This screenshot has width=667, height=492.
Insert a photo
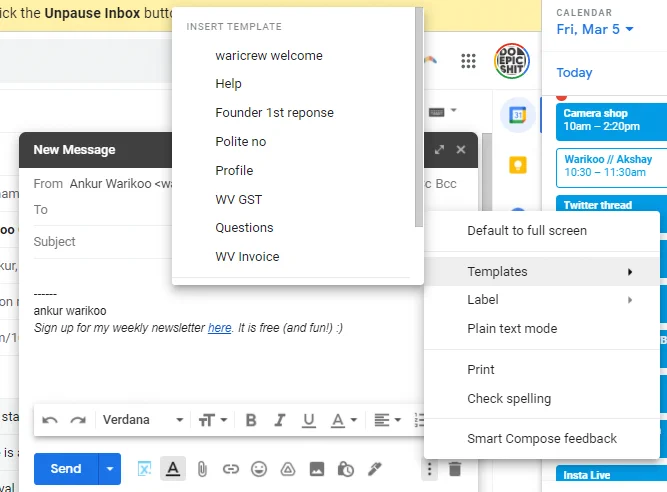click(x=317, y=469)
